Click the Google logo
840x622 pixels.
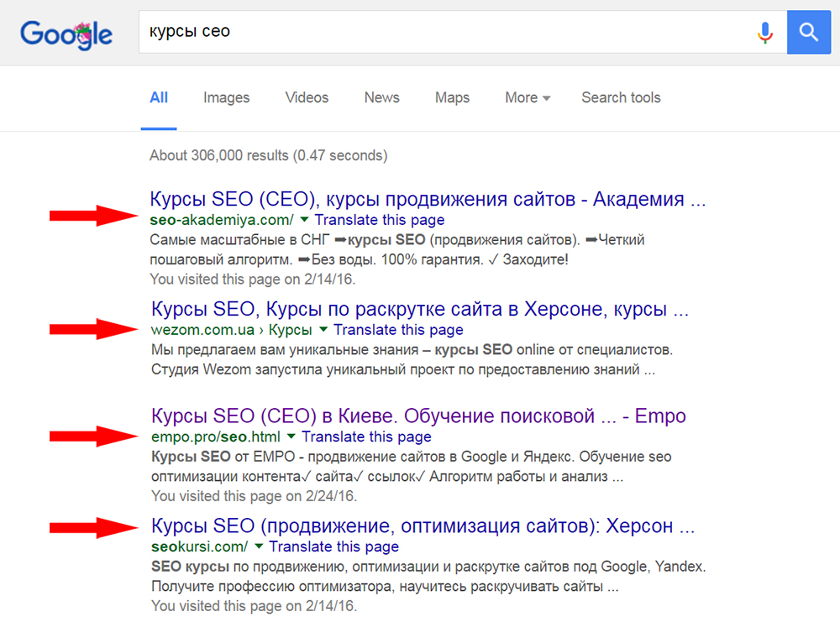66,33
